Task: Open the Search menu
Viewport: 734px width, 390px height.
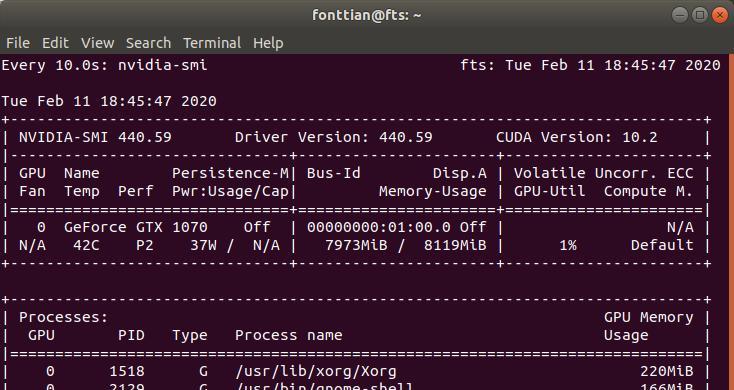Action: (148, 43)
